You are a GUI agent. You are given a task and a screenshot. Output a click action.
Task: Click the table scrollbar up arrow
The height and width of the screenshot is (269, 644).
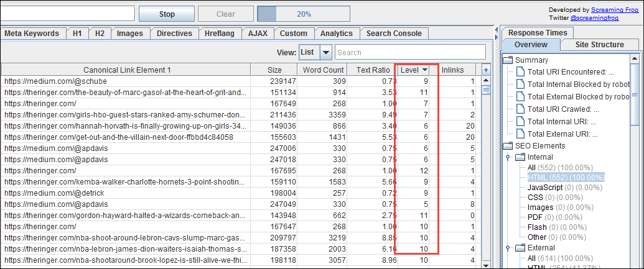(485, 81)
